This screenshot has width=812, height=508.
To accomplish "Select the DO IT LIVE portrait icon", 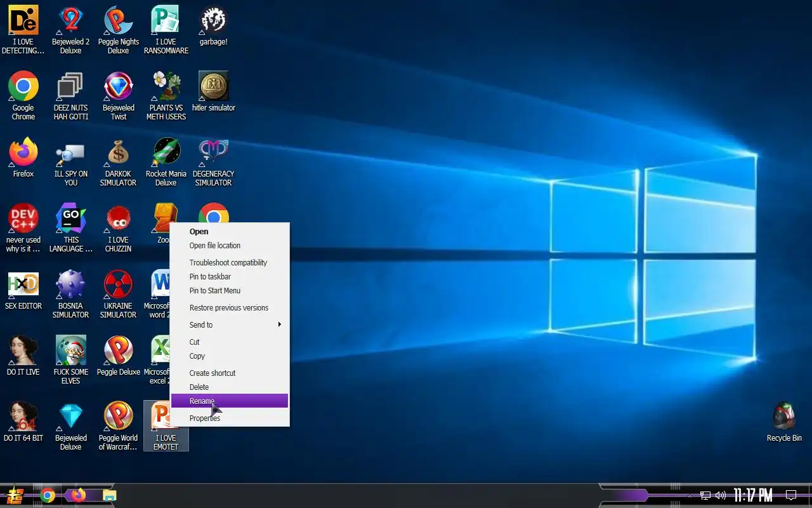I will click(23, 356).
